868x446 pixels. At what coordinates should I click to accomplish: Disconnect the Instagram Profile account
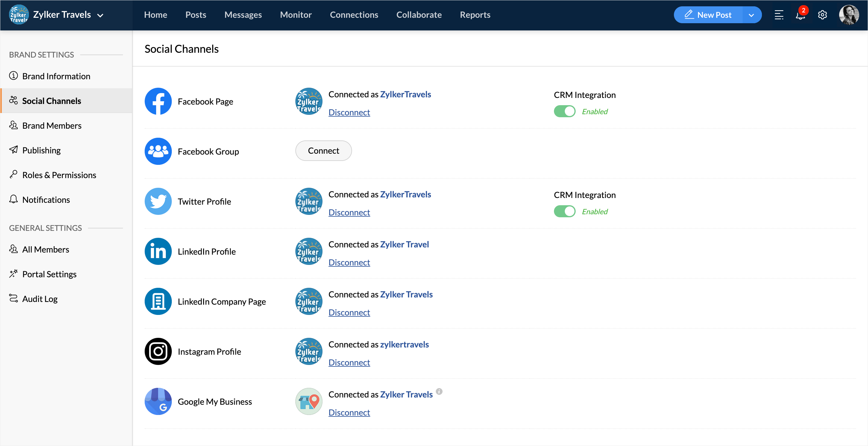coord(349,363)
